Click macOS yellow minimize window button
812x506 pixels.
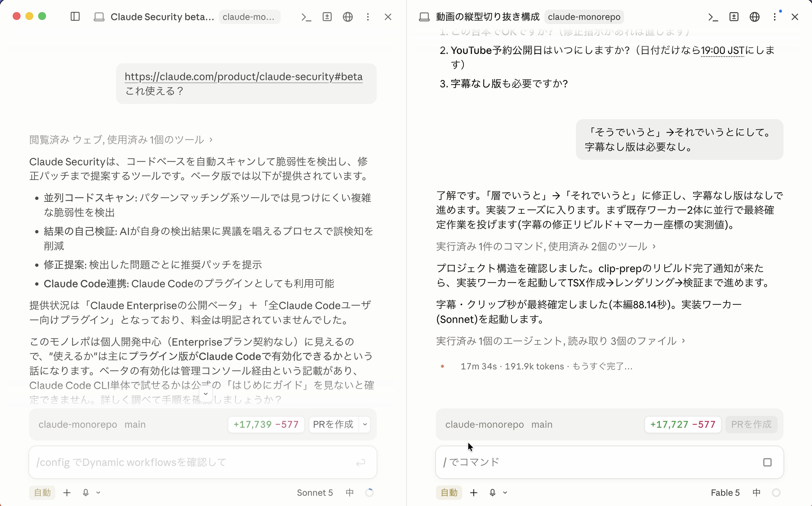tap(30, 16)
